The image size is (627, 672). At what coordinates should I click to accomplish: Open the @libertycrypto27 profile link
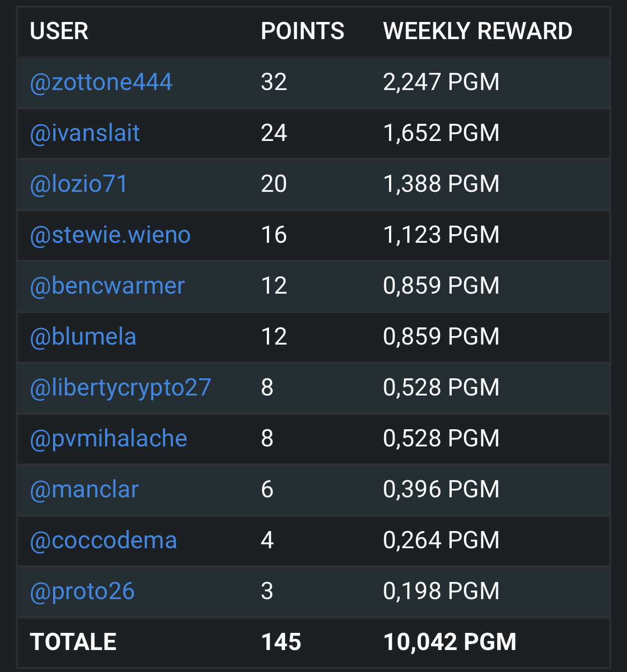[121, 387]
